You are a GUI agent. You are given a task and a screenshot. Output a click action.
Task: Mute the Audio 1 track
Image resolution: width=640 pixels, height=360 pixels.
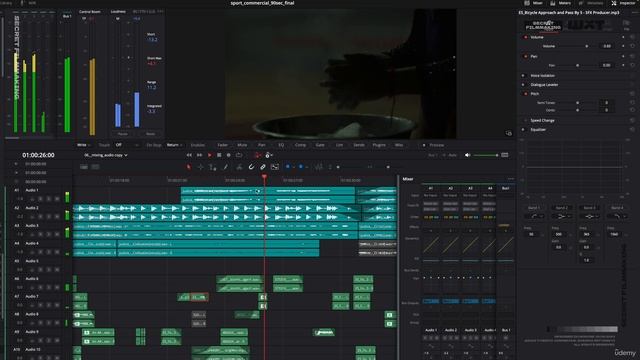(57, 199)
